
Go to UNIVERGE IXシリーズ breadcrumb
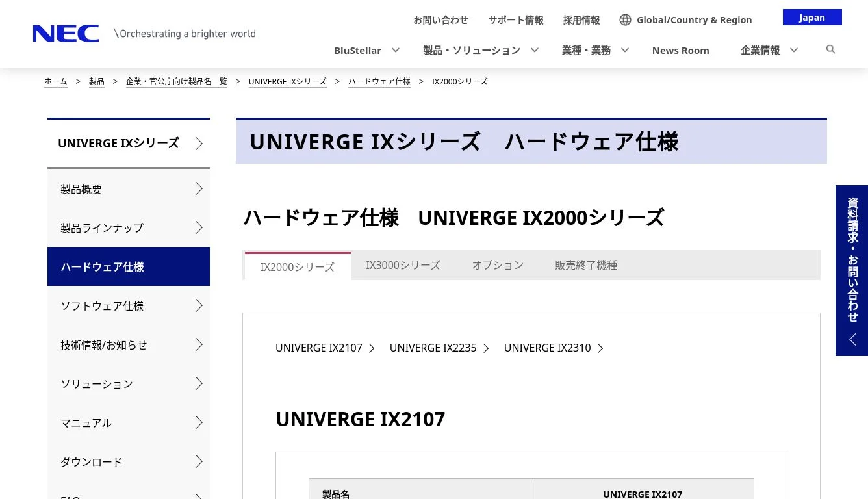click(288, 81)
